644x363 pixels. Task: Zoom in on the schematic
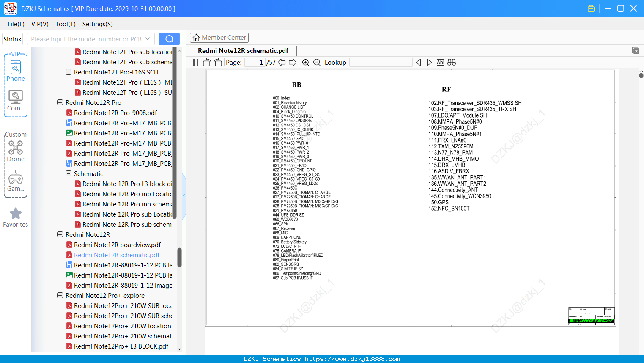click(306, 63)
